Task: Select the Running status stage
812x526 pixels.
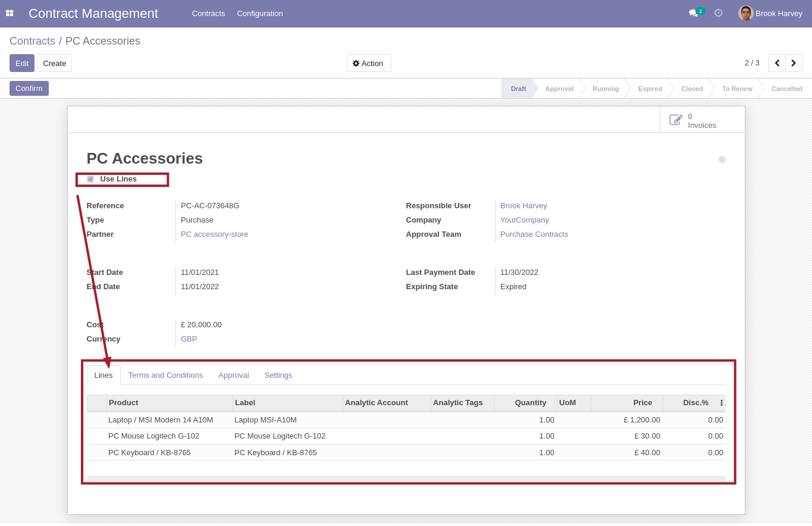Action: (605, 89)
